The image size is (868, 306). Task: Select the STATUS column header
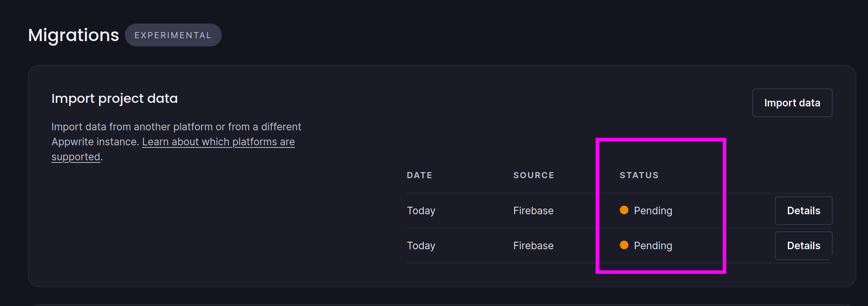click(639, 175)
